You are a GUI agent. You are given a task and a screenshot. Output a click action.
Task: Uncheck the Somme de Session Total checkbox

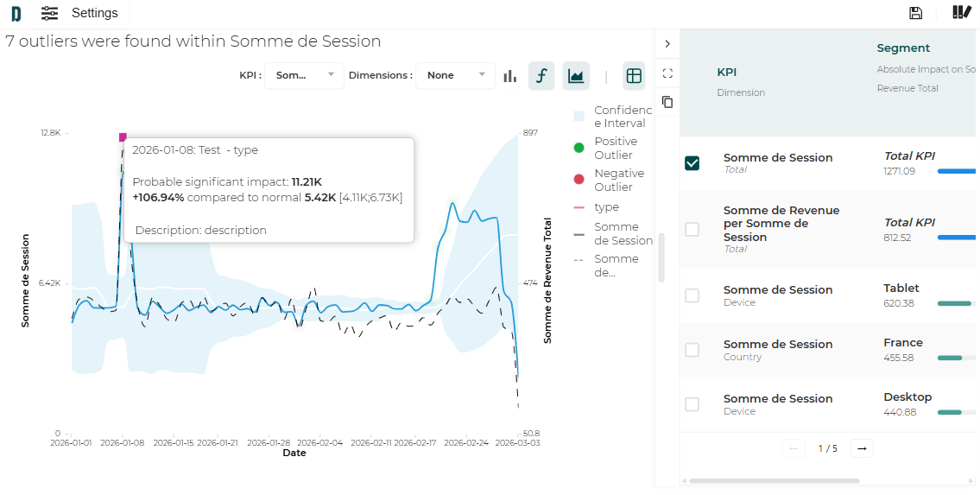pos(692,163)
